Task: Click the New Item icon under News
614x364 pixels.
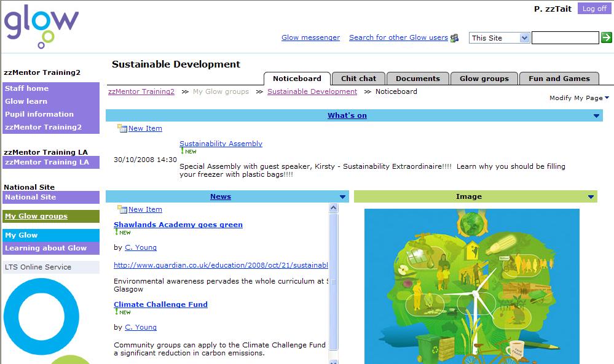Action: click(122, 209)
